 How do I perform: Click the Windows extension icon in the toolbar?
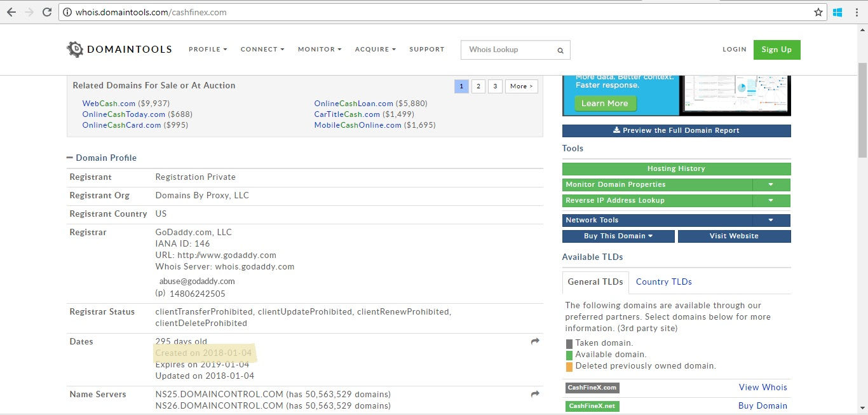click(x=837, y=12)
